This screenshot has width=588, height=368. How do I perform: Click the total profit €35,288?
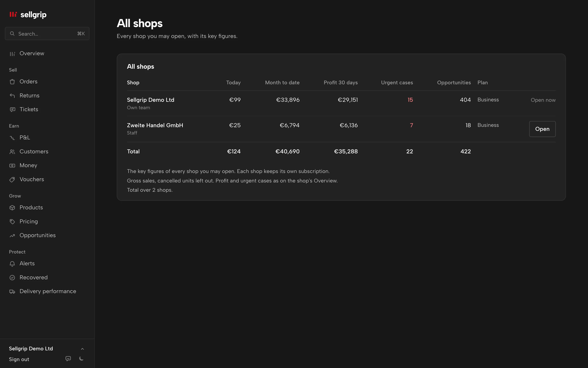(346, 151)
